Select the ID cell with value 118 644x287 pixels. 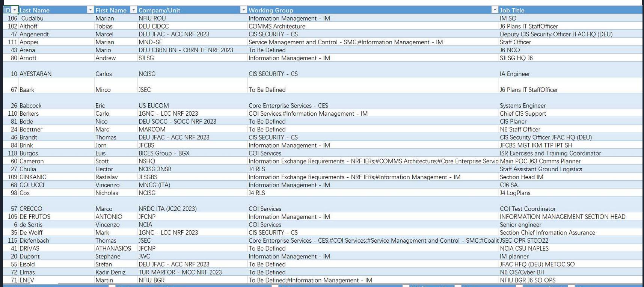point(11,153)
